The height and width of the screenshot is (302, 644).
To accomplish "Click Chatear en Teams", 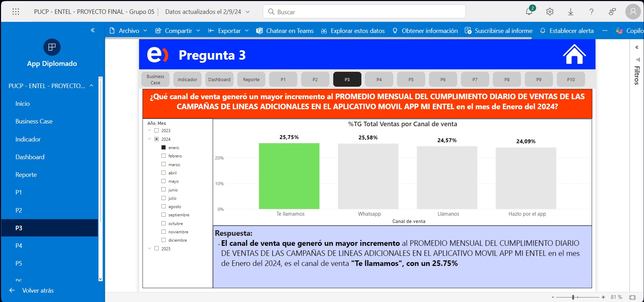I will pyautogui.click(x=285, y=31).
